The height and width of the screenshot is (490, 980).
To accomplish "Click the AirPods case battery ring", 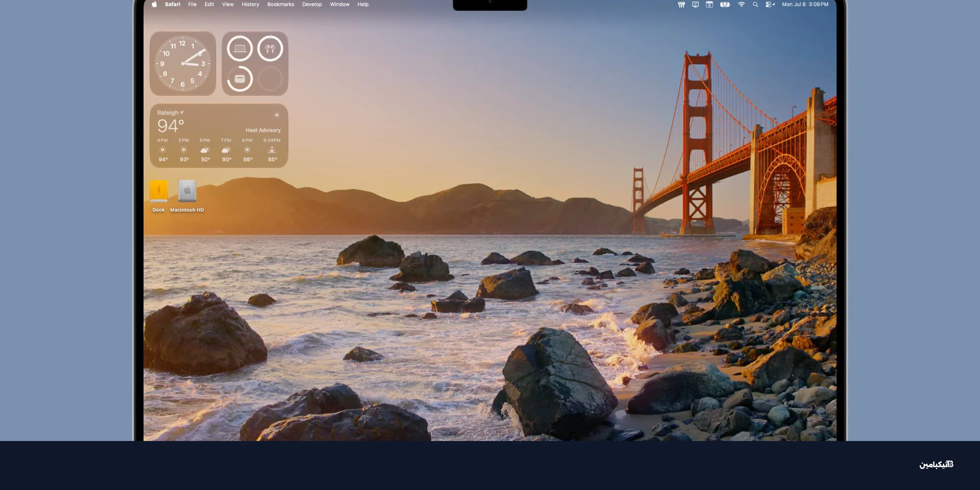I will 240,79.
